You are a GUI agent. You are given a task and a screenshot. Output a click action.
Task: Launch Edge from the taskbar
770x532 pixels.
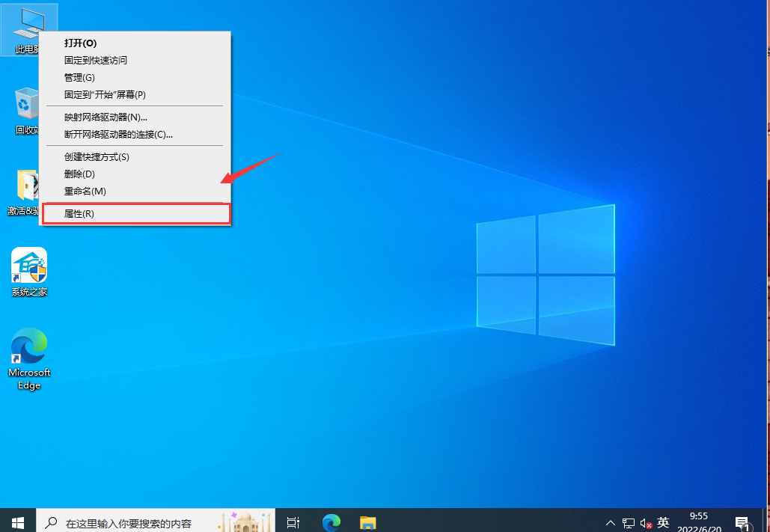tap(331, 522)
